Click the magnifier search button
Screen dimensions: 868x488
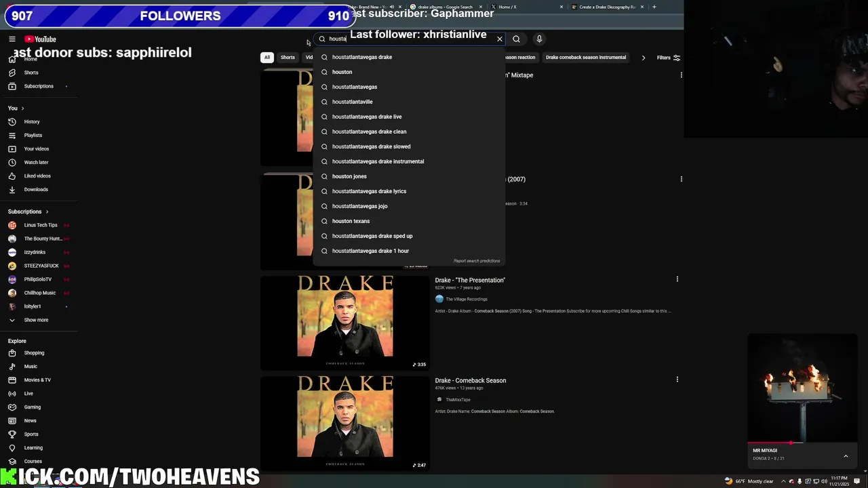click(x=516, y=39)
